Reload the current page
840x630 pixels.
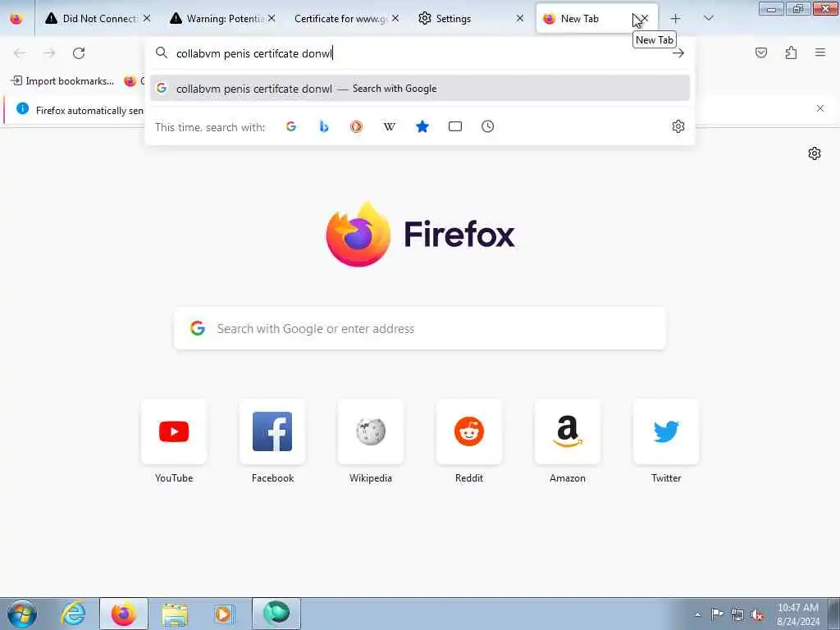click(x=79, y=53)
